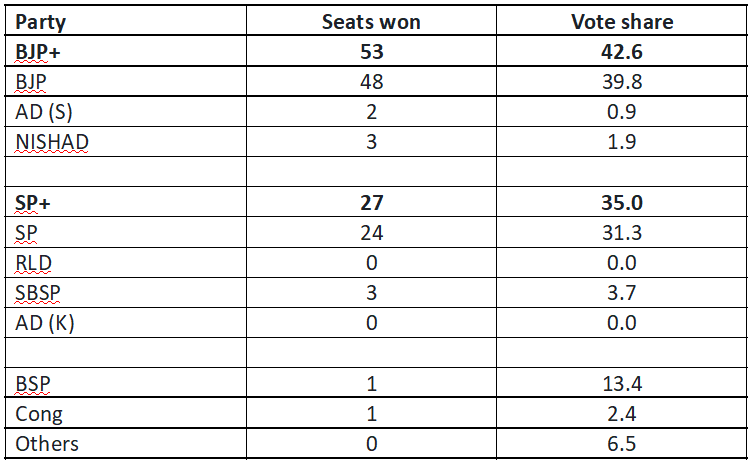The image size is (754, 465).
Task: Click the "NISHAD" party name cell
Action: (x=52, y=142)
